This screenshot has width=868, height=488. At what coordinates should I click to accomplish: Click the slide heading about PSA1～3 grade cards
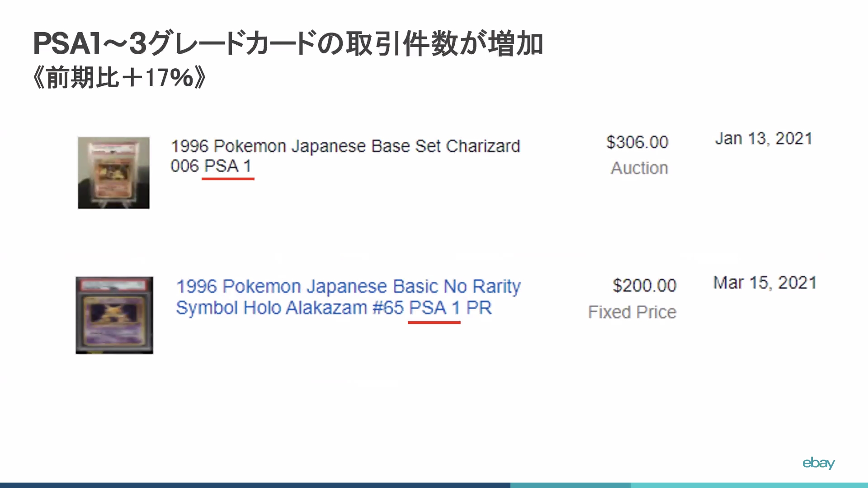coord(288,44)
